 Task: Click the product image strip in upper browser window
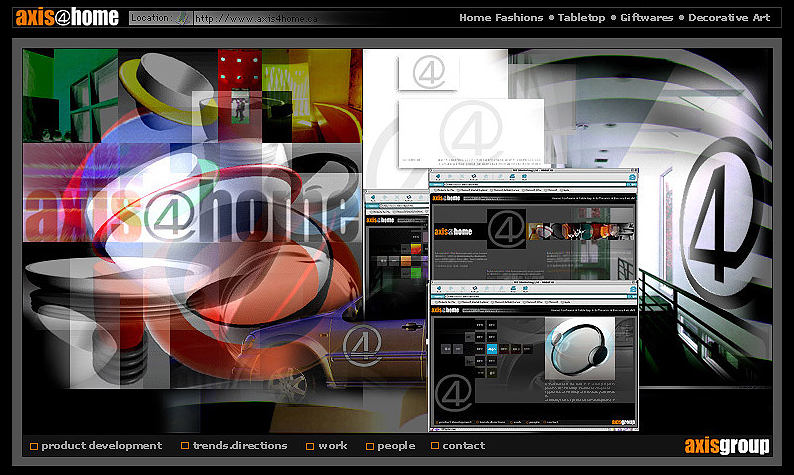point(580,231)
